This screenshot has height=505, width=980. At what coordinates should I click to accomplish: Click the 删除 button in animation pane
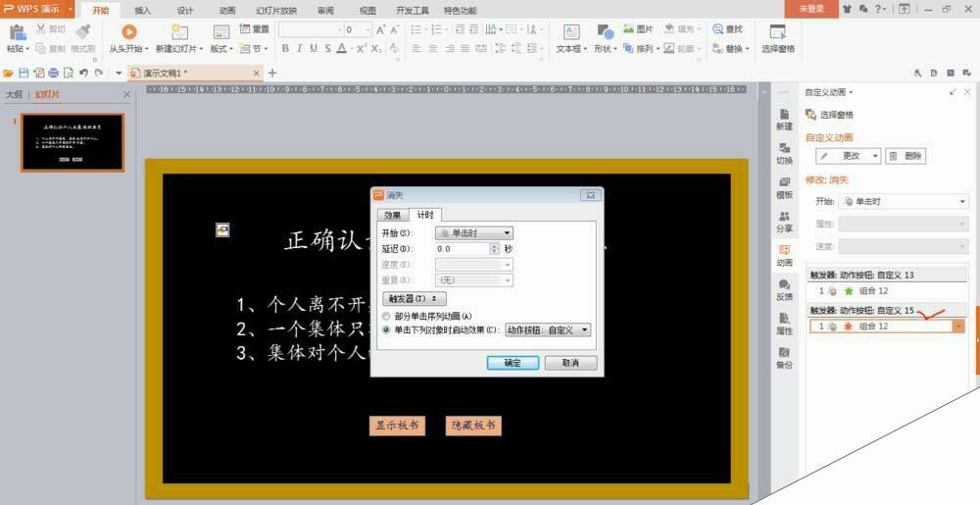(906, 156)
